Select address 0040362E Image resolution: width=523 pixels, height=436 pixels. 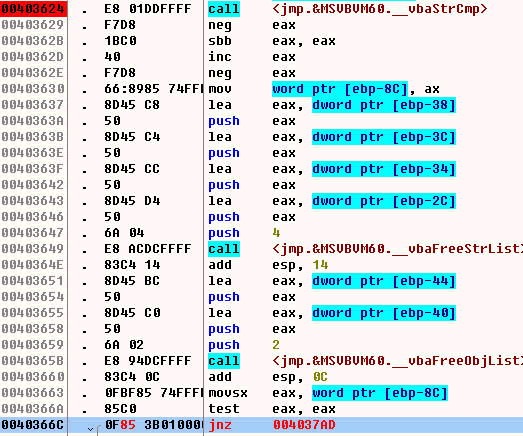33,73
